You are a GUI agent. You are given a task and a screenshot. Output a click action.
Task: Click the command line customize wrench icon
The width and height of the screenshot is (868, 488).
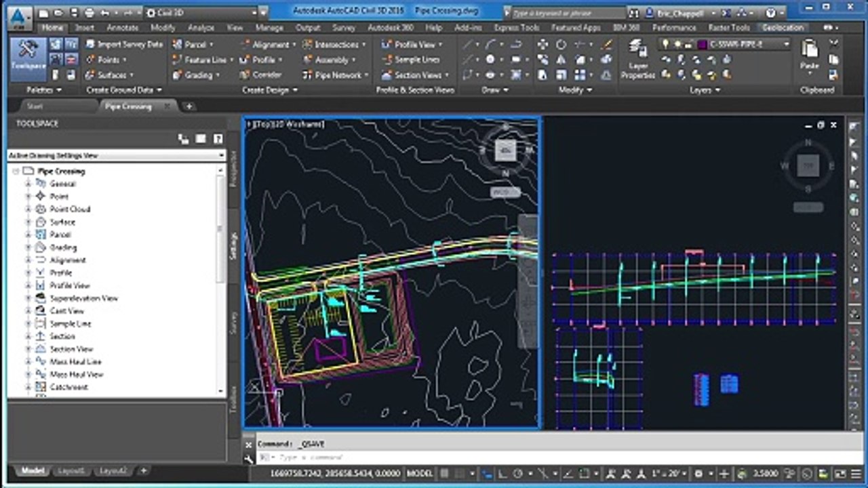click(x=249, y=458)
